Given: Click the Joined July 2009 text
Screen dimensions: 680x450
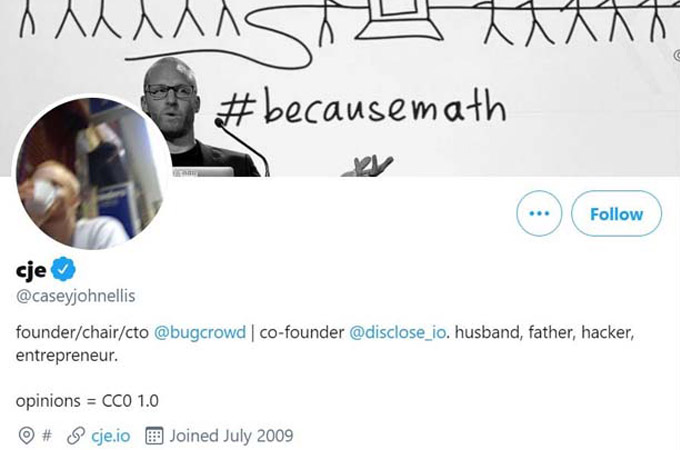Looking at the screenshot, I should [x=231, y=436].
